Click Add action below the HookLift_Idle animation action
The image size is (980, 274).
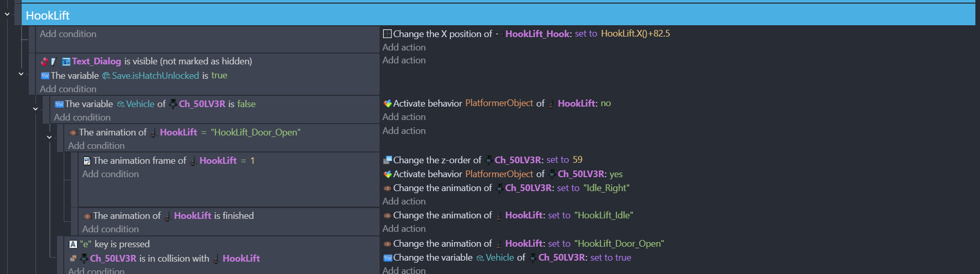coord(404,229)
